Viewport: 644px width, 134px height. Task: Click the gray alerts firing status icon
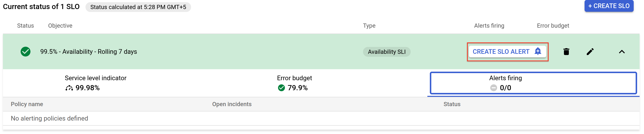tap(493, 88)
